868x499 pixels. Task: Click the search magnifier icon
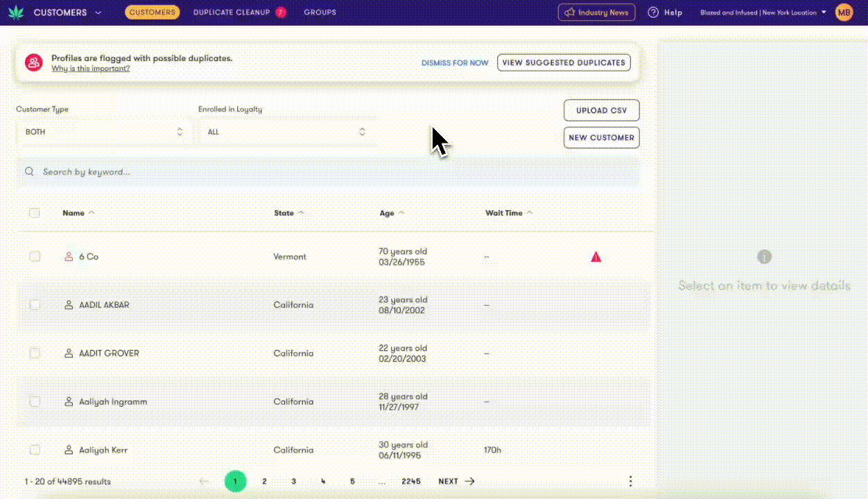[29, 172]
